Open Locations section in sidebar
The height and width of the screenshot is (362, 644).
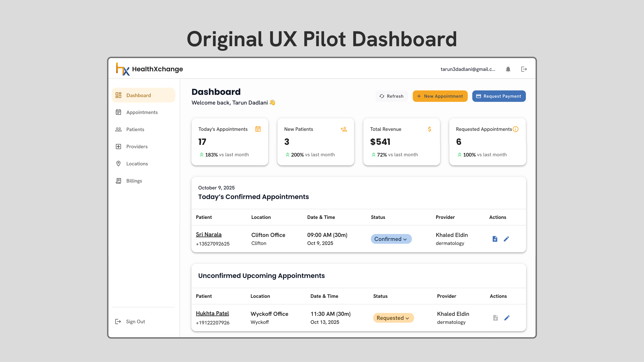[x=143, y=164]
